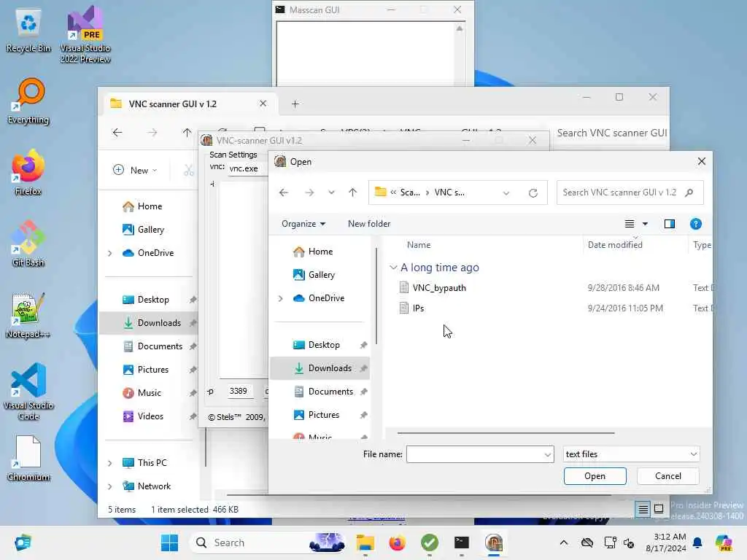
Task: Select Pictures in Open dialog navigation pane
Action: [x=320, y=415]
